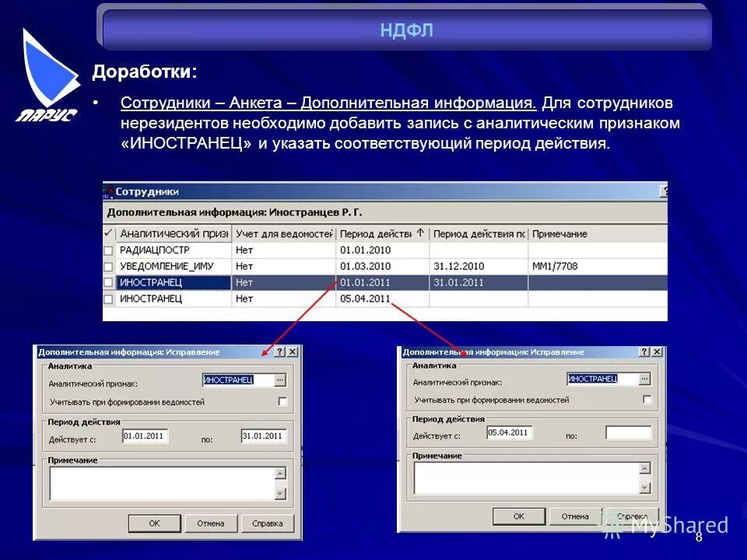
Task: Check the УВЕДОМЛЕНИЕ_ИМУ row checkbox
Action: [x=108, y=266]
